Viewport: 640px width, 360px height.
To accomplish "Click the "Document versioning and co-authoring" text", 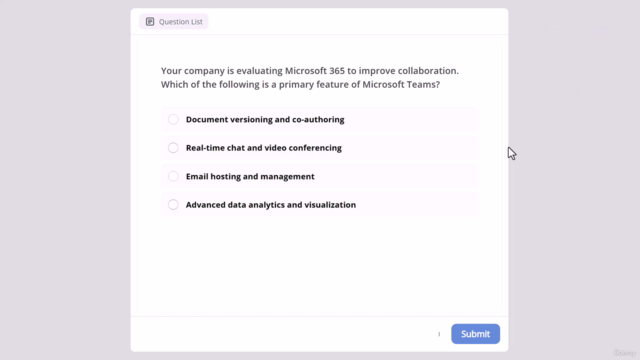I will coord(265,120).
